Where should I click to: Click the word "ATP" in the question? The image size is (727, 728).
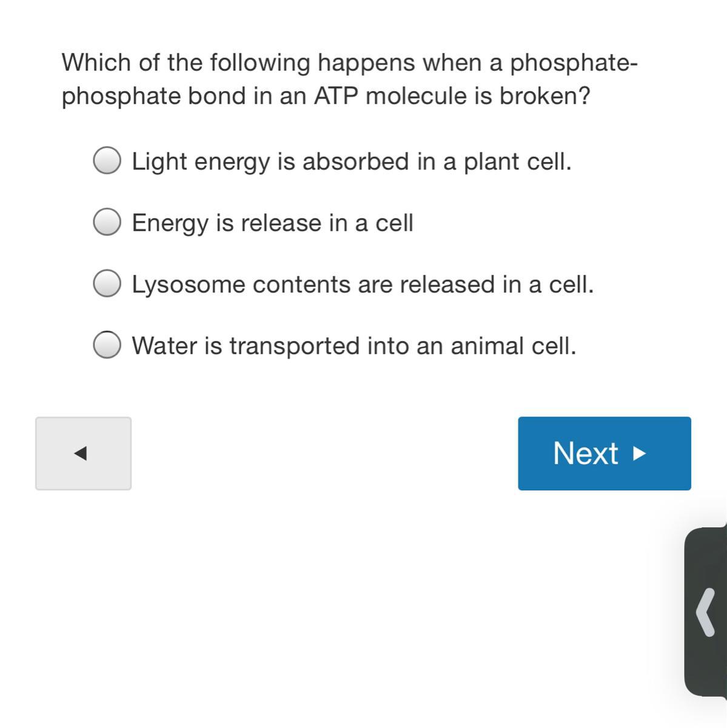336,96
